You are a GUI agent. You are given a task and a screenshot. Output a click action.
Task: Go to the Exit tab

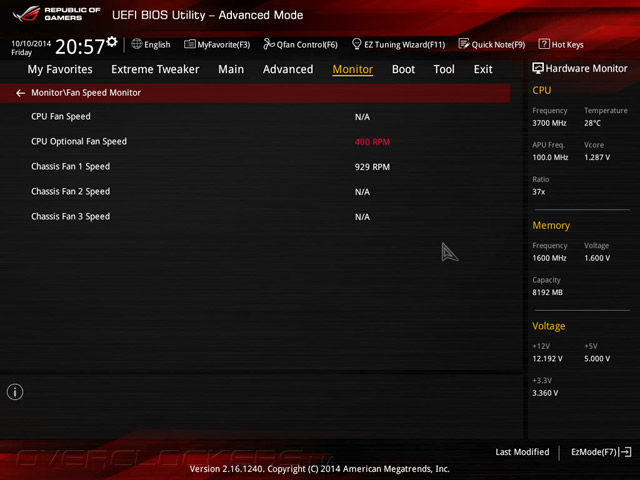[x=483, y=69]
